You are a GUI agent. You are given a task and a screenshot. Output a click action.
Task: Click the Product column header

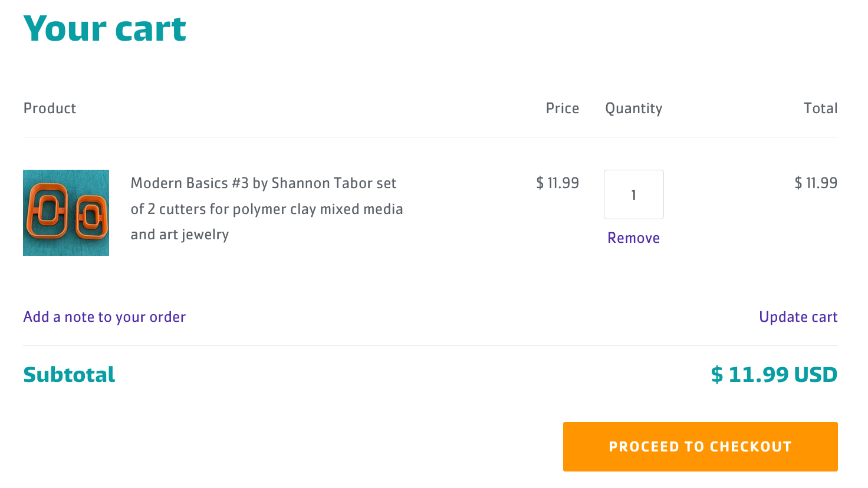point(50,108)
